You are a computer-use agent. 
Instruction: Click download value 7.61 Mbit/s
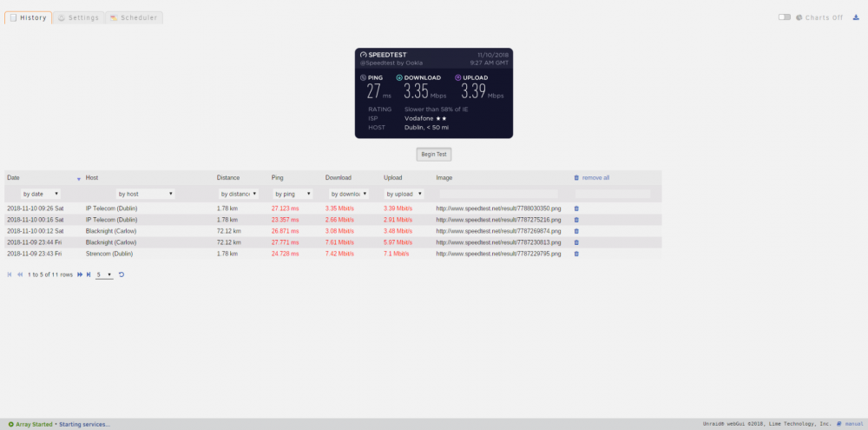(339, 242)
